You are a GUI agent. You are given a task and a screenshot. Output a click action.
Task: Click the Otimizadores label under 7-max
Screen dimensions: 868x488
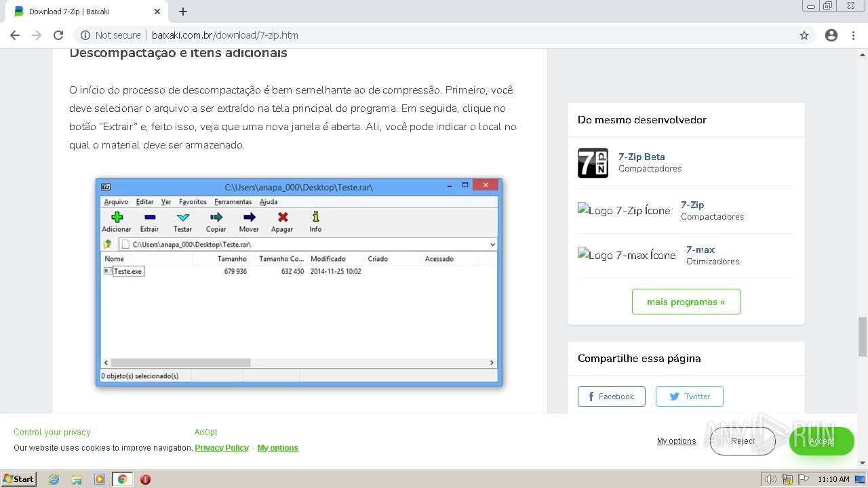pos(713,262)
